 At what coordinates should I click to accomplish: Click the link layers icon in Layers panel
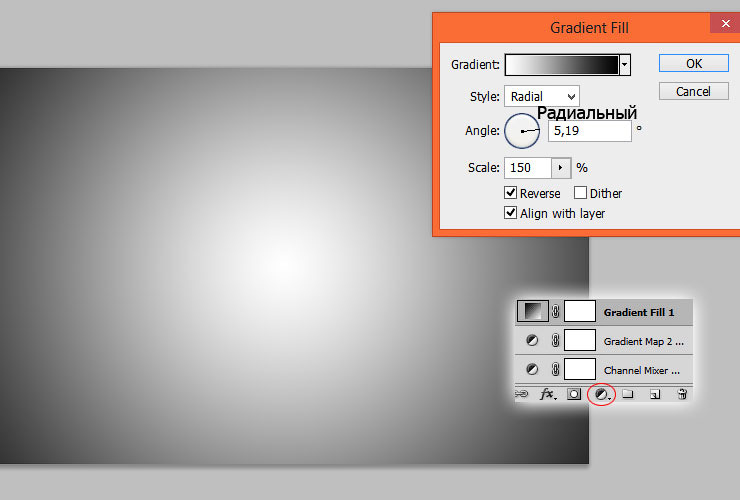coord(521,394)
